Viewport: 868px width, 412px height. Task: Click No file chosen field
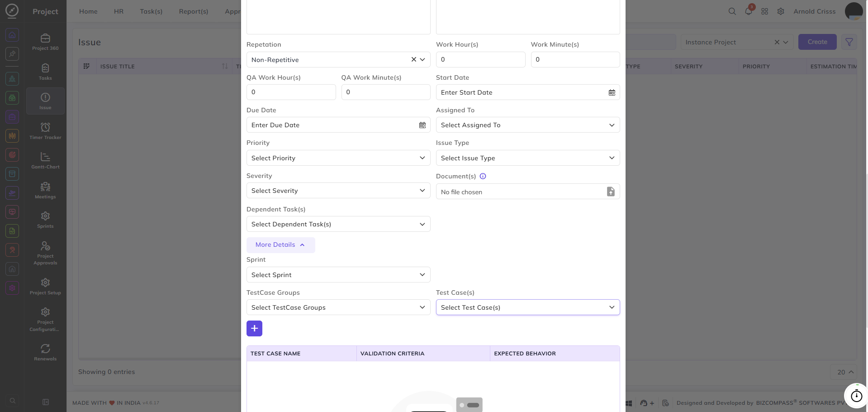click(527, 192)
